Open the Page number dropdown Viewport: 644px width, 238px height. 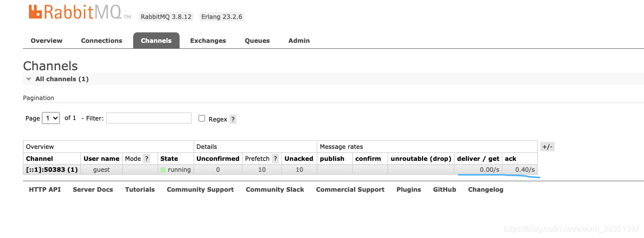pyautogui.click(x=51, y=118)
